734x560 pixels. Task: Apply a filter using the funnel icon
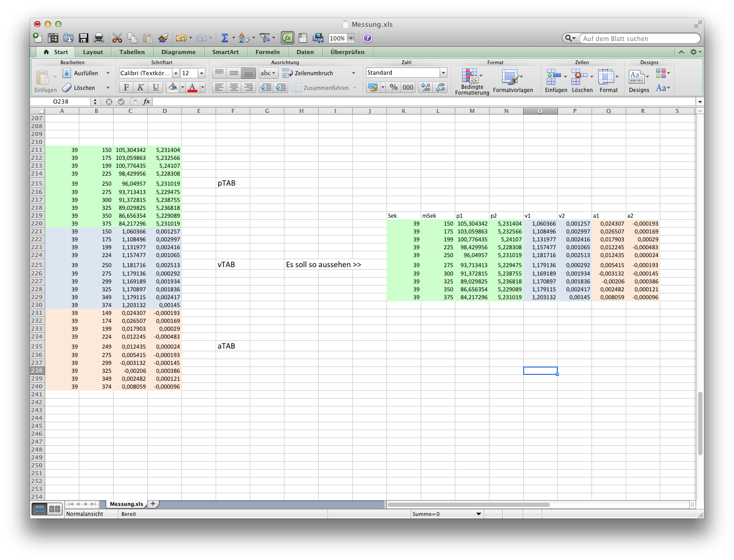[264, 38]
